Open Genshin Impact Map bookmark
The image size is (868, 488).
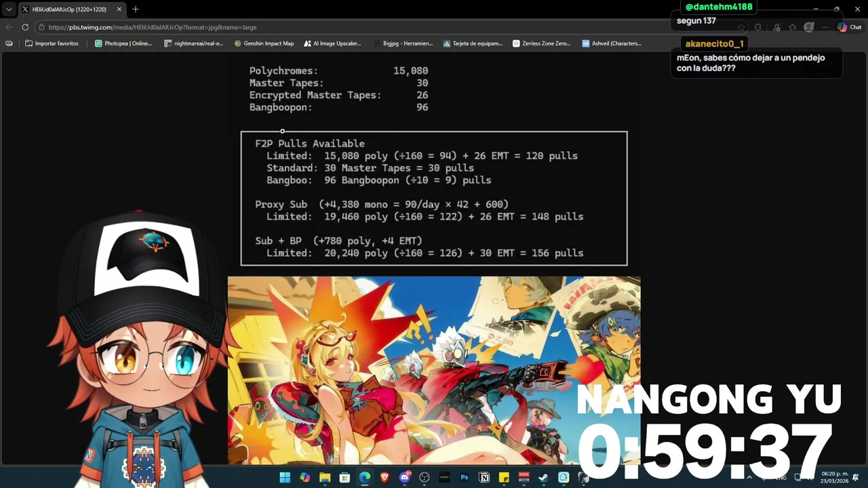click(264, 43)
